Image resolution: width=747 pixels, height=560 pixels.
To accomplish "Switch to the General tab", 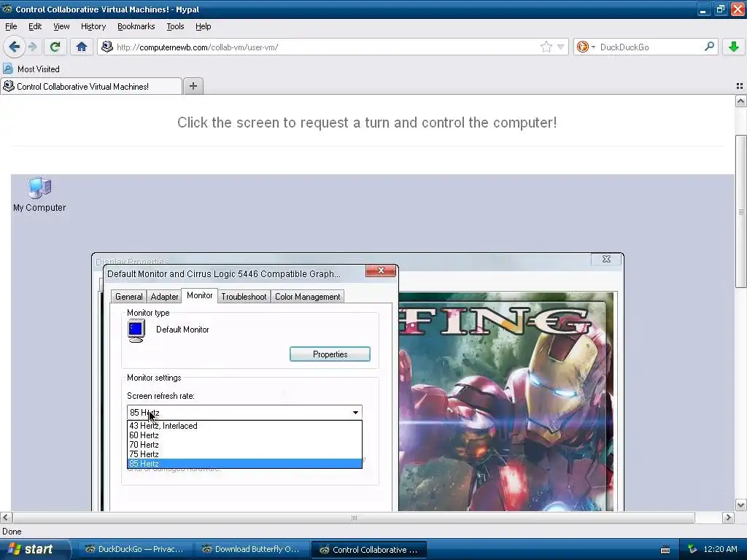I will [x=128, y=297].
